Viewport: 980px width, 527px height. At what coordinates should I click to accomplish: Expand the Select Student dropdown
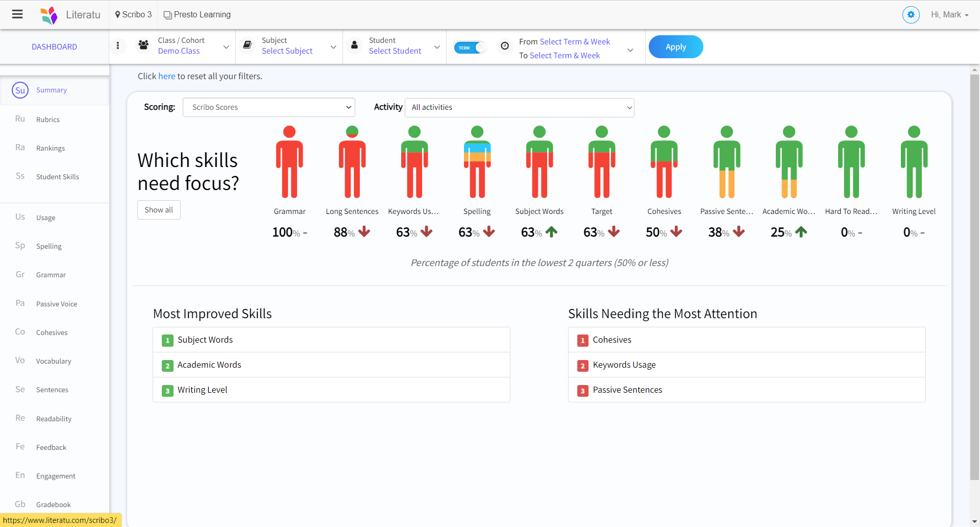click(x=436, y=47)
